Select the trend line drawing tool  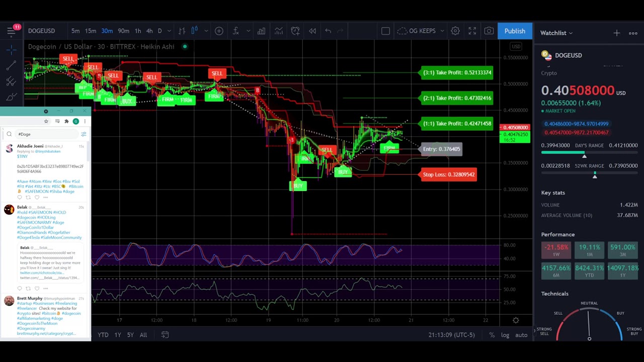click(11, 66)
